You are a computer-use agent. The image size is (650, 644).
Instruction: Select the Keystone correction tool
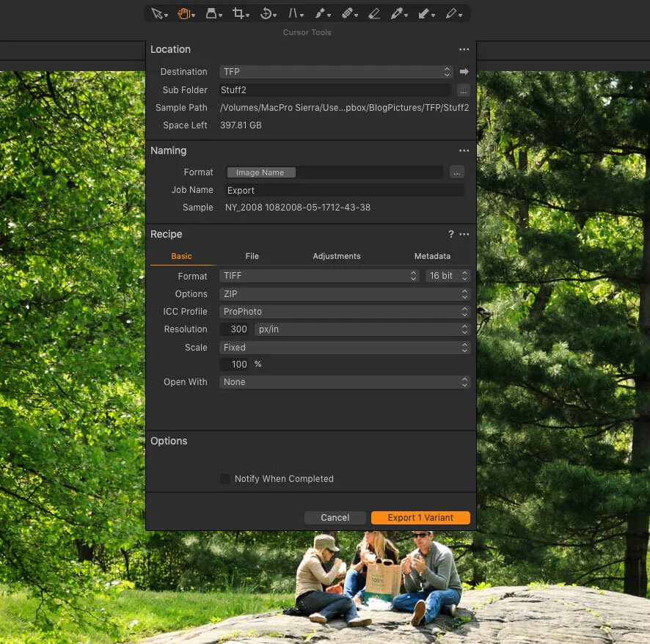293,14
